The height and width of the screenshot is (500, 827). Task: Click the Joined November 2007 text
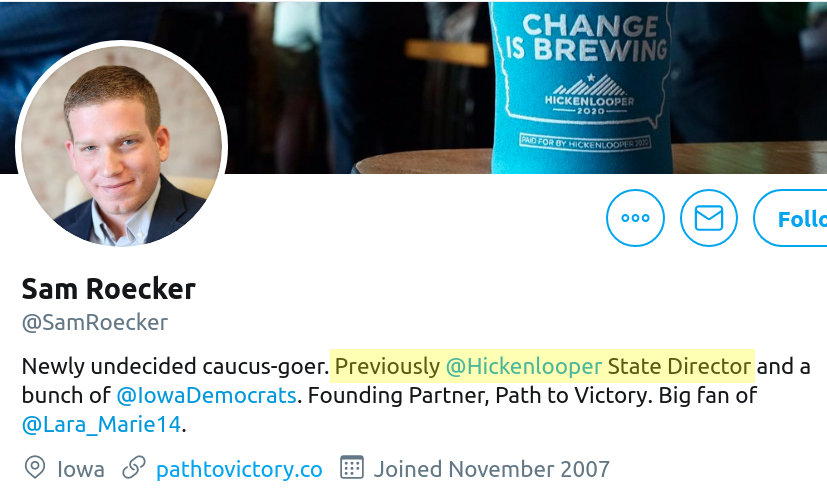tap(492, 469)
